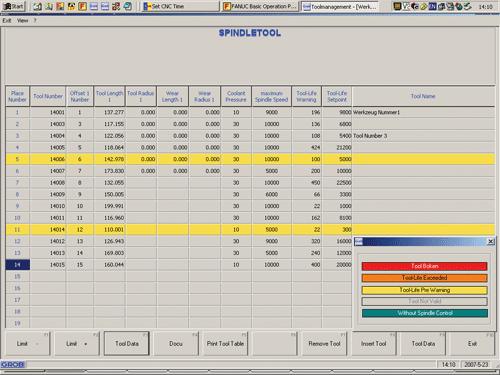Click the status bar date 2007-5-23
This screenshot has width=500, height=375.
476,364
